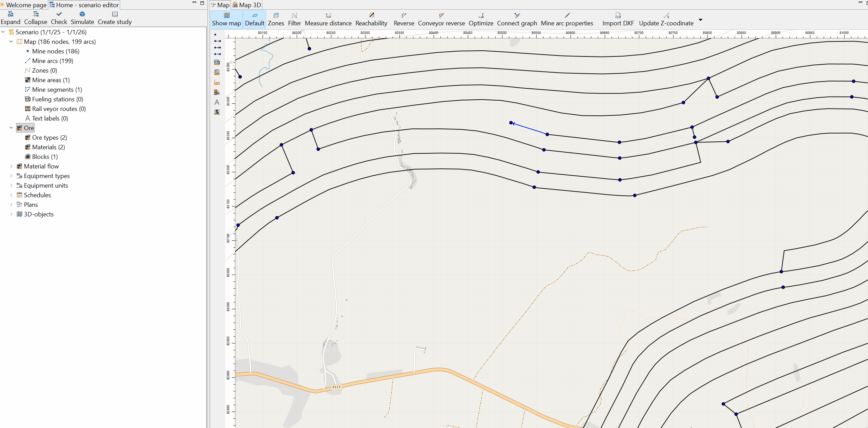Run the Optimize tool

(481, 20)
